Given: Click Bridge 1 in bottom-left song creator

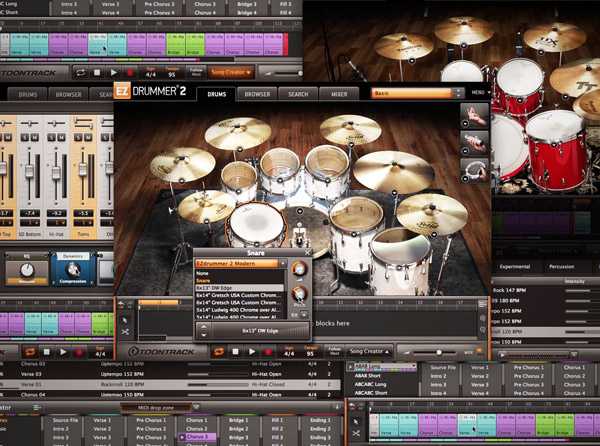Looking at the screenshot, I should pos(238,420).
